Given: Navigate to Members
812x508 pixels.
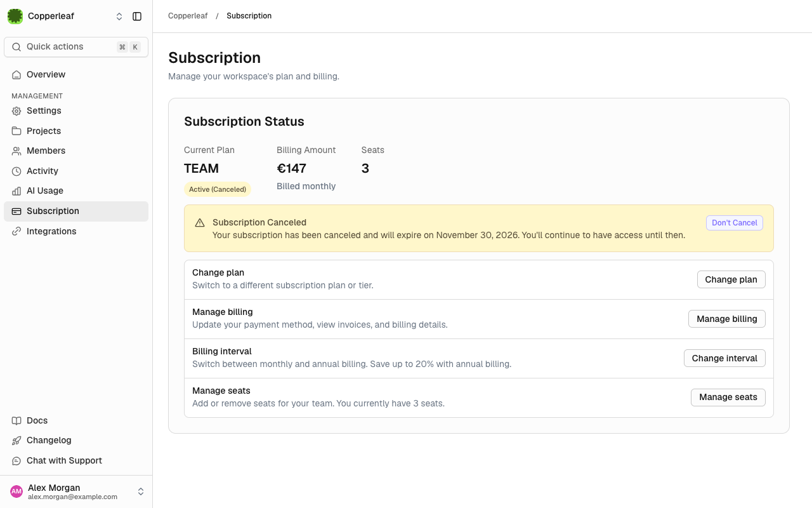Looking at the screenshot, I should (x=76, y=151).
